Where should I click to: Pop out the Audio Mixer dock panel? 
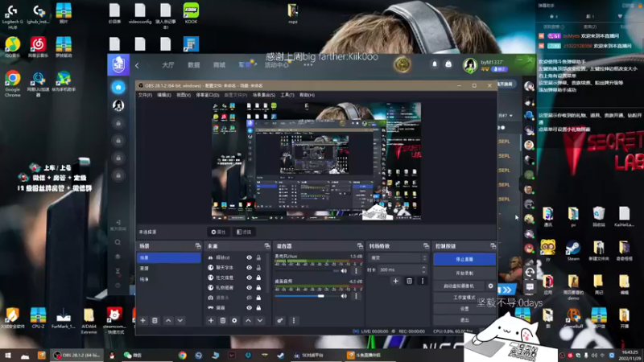(x=360, y=246)
